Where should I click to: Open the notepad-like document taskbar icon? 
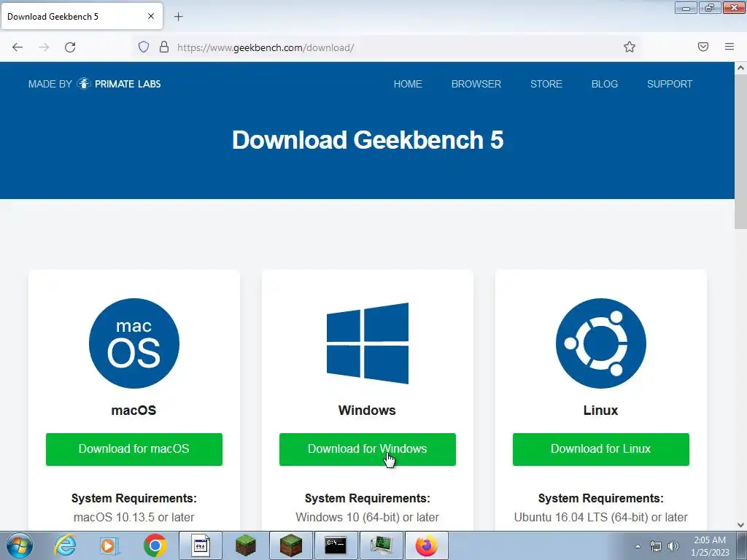click(x=201, y=545)
